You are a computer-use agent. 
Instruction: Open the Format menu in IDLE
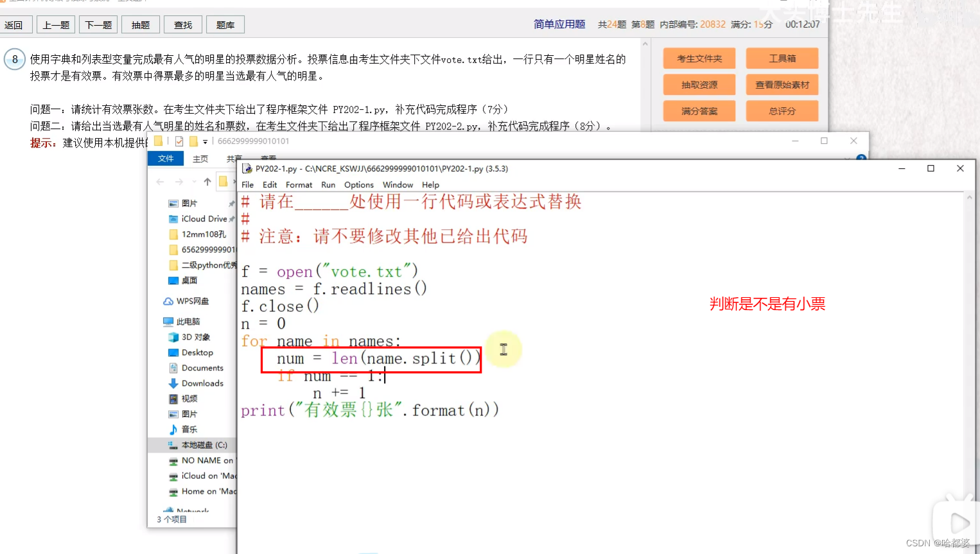pos(299,185)
